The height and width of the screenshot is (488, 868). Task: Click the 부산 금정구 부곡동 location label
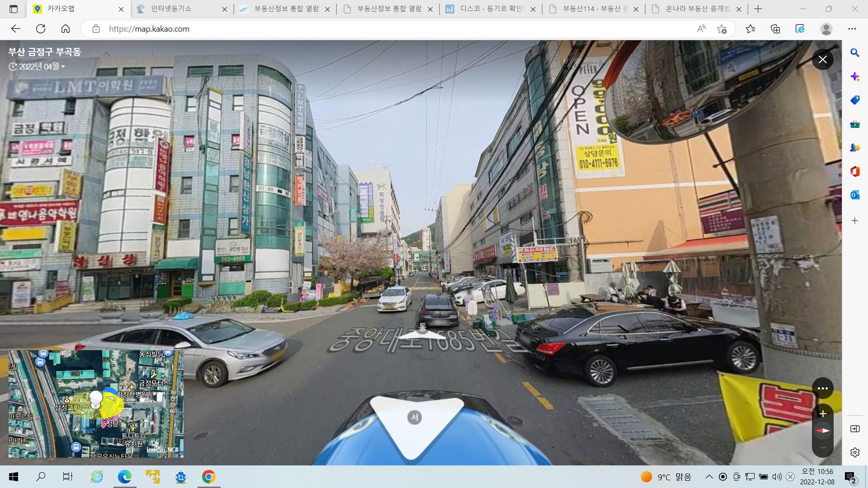click(44, 52)
